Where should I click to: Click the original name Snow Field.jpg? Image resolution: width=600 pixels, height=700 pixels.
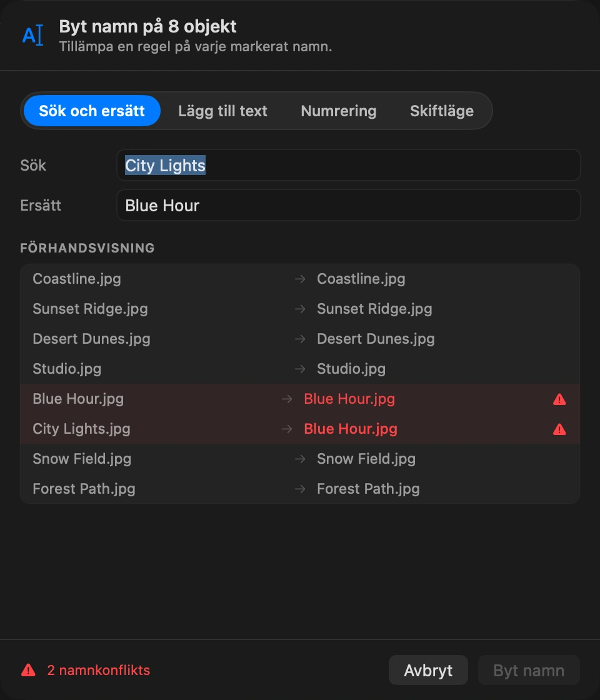point(82,459)
